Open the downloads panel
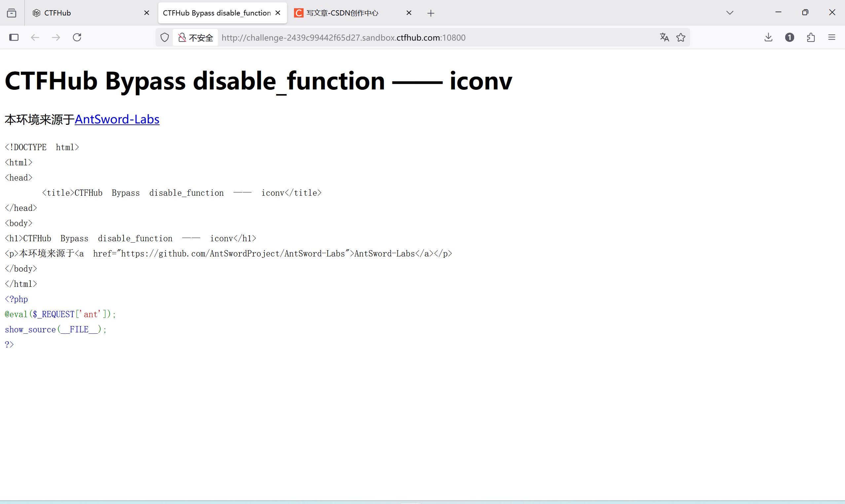This screenshot has width=845, height=504. click(x=768, y=37)
